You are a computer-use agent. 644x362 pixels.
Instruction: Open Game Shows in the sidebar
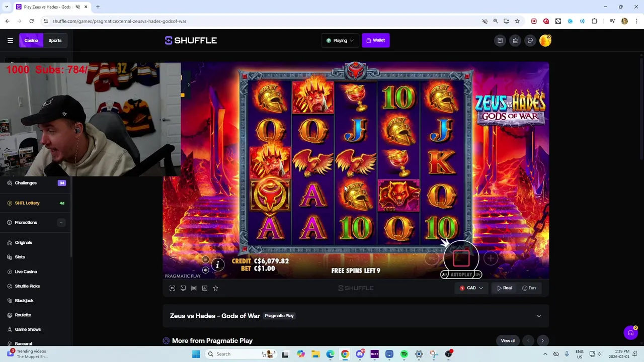[x=28, y=329]
